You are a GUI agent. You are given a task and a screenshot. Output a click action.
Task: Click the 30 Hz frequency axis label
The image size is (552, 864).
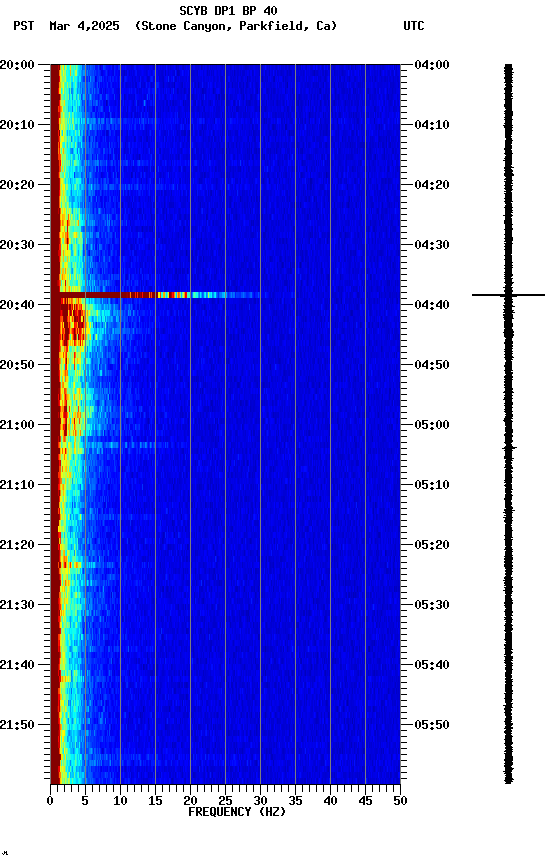click(x=260, y=802)
